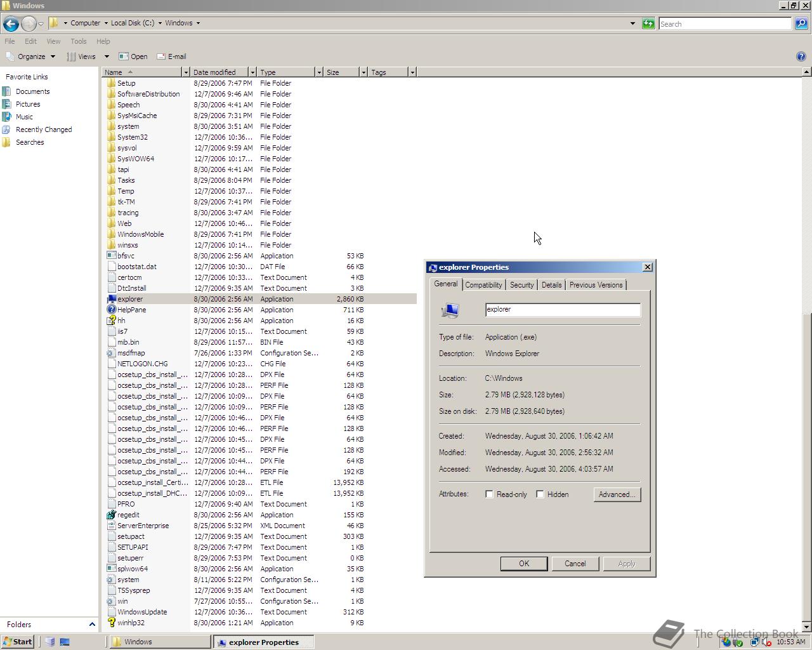Click the Search magnifier icon

[x=801, y=23]
